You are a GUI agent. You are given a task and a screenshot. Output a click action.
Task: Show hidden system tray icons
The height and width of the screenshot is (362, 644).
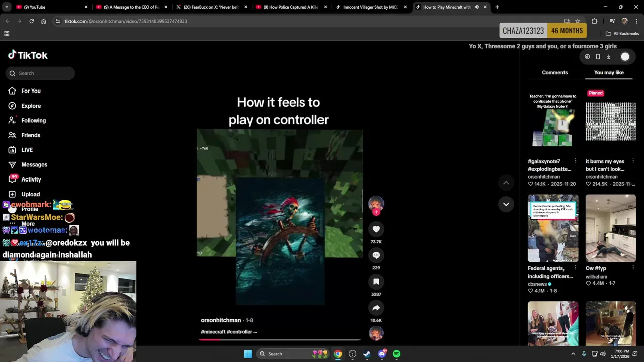point(573,354)
